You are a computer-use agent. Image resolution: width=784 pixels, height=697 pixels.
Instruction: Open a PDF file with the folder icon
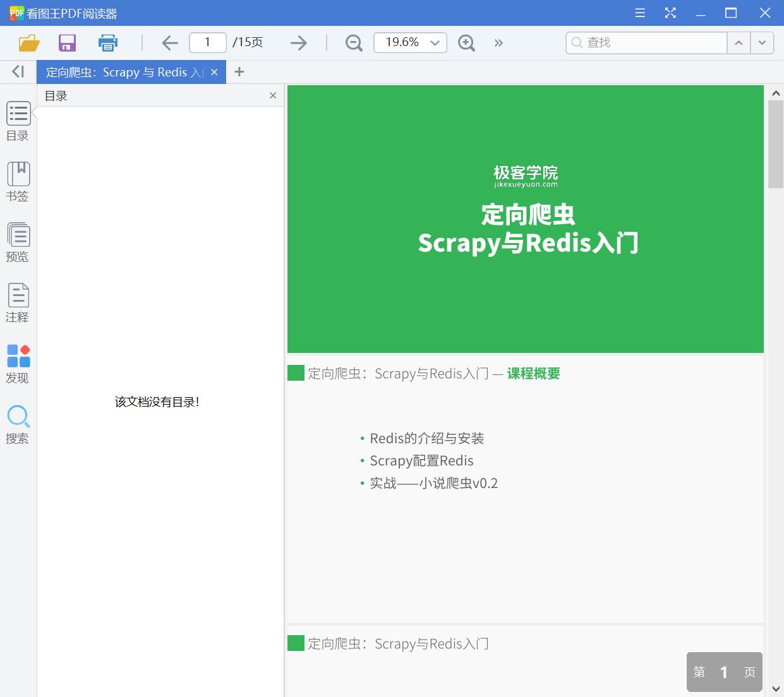(28, 42)
